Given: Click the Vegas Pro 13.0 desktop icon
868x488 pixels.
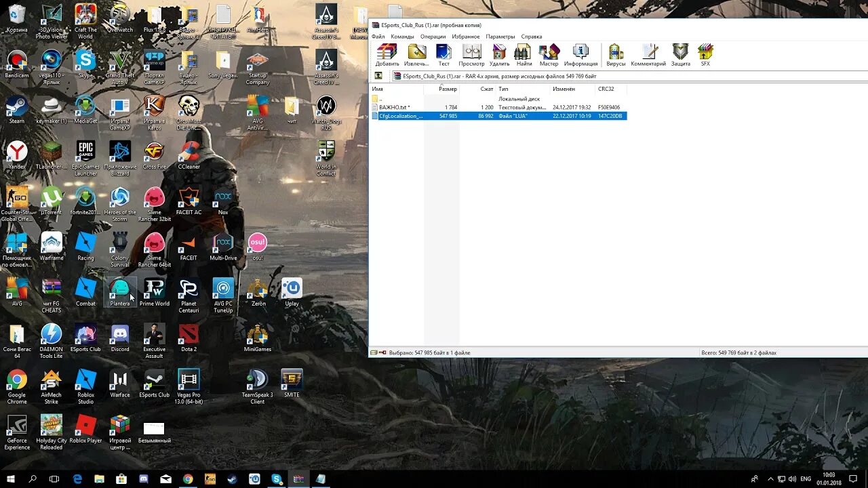Looking at the screenshot, I should pyautogui.click(x=189, y=387).
